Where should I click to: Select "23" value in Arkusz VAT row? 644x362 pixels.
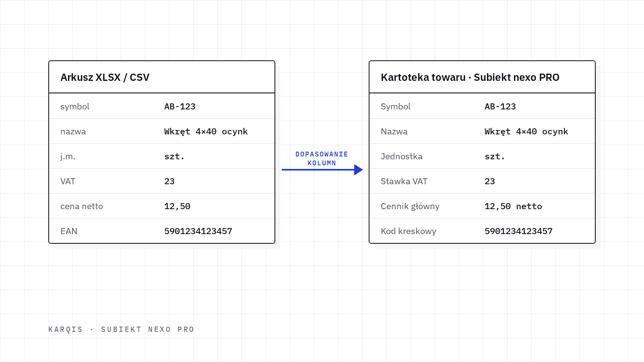[169, 181]
